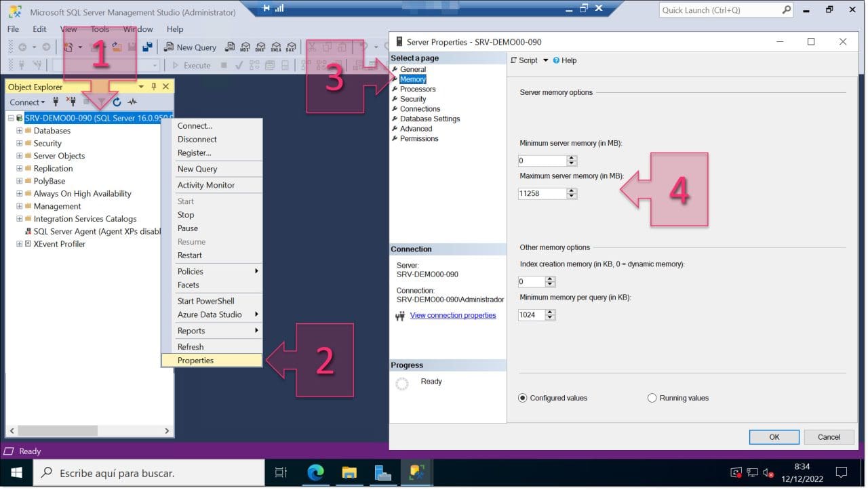Viewport: 868px width, 490px height.
Task: Expand the Replication folder
Action: click(x=19, y=169)
